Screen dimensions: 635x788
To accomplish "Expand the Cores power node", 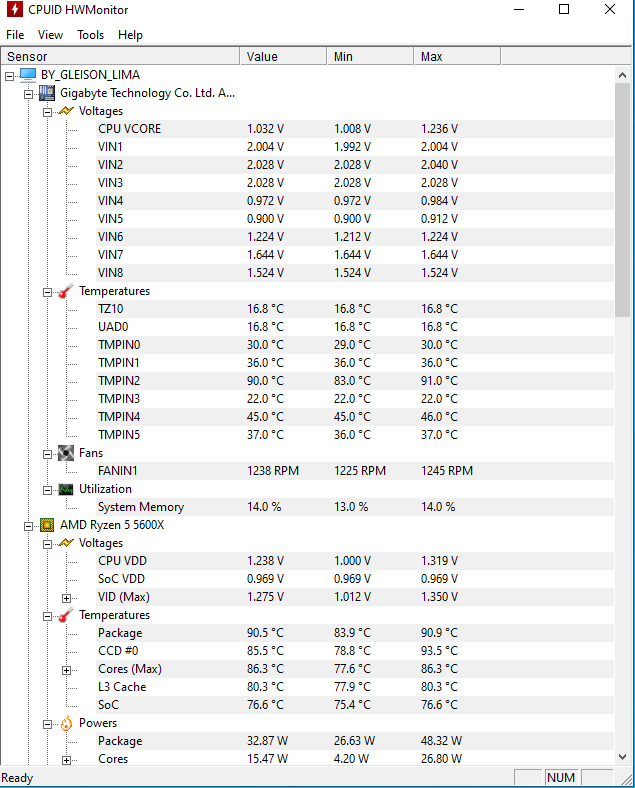I will coord(66,760).
